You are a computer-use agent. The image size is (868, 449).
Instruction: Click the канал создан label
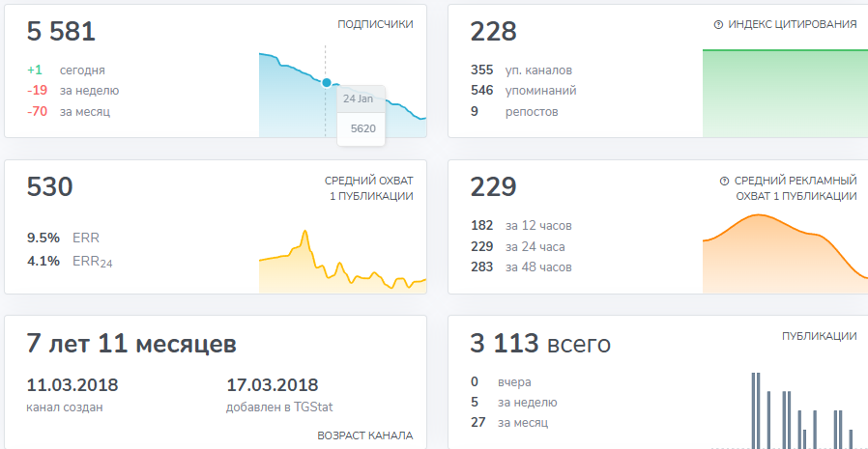(x=65, y=407)
